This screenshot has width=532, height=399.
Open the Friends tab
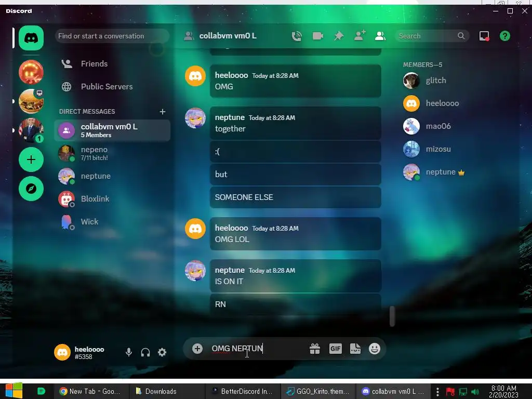point(112,64)
